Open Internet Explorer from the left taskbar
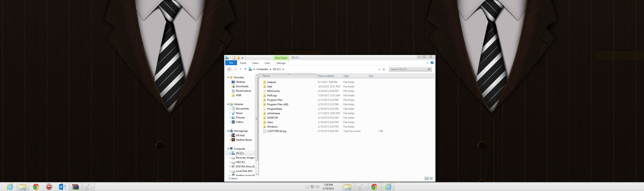 (x=10, y=187)
